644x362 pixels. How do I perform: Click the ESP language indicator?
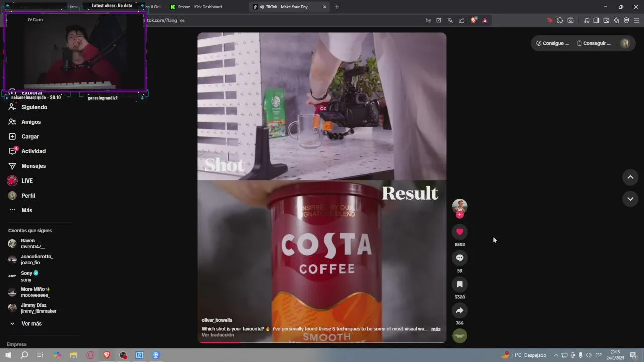(599, 355)
